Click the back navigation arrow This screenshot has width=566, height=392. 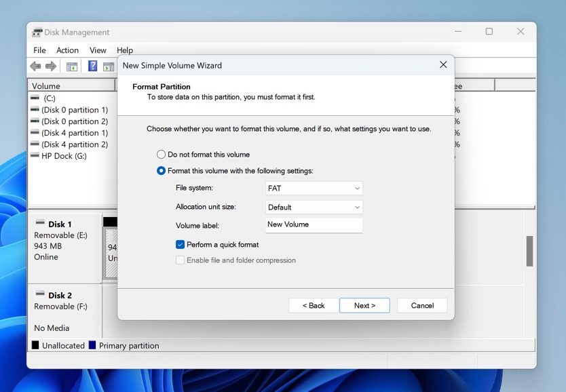click(x=35, y=66)
